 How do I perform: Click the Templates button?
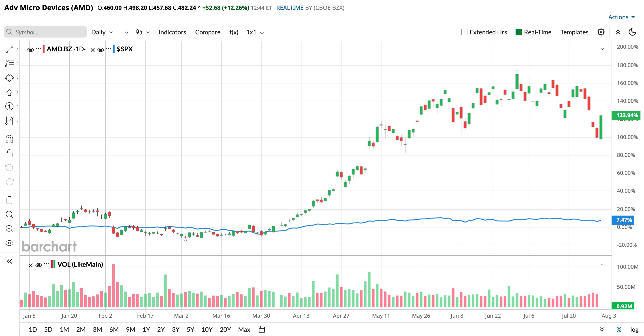[574, 32]
